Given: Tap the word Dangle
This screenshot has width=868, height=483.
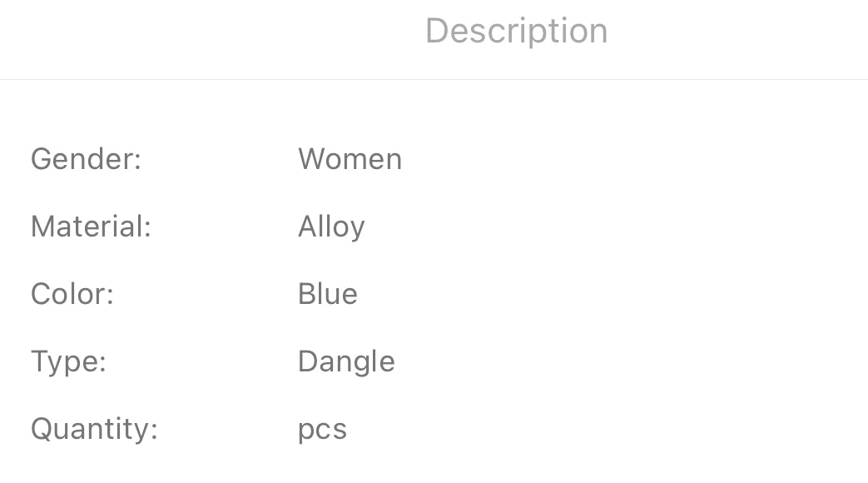Looking at the screenshot, I should click(x=346, y=361).
